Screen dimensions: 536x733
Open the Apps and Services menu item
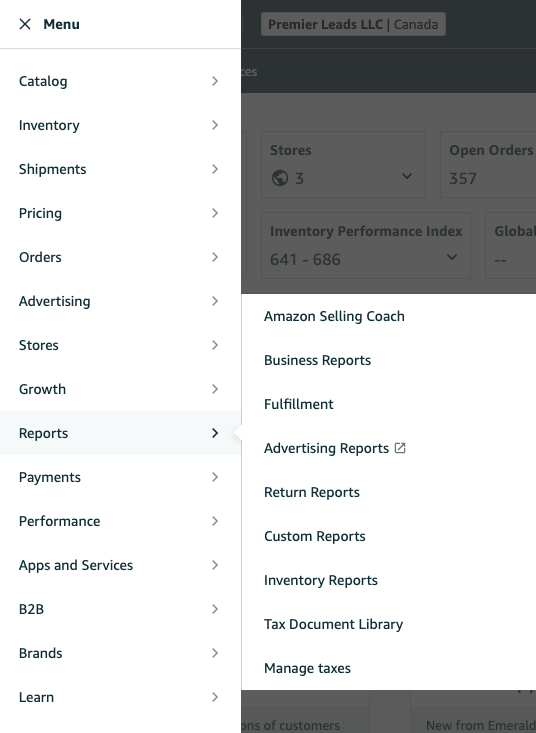[x=120, y=565]
